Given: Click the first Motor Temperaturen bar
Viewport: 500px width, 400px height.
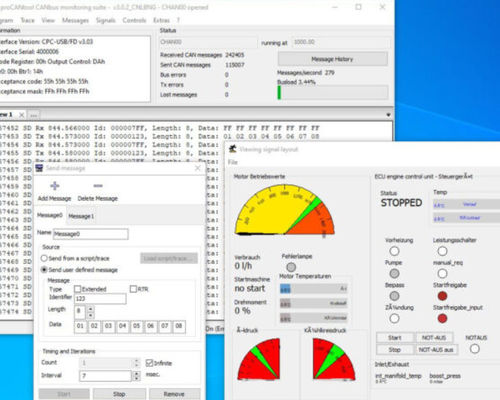Looking at the screenshot, I should pos(314,288).
